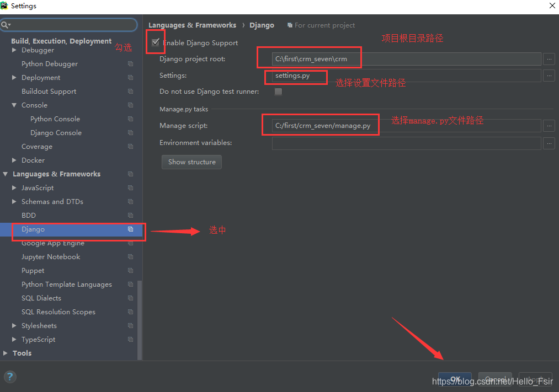Image resolution: width=559 pixels, height=392 pixels.
Task: Click the Settings file path field
Action: coord(406,76)
